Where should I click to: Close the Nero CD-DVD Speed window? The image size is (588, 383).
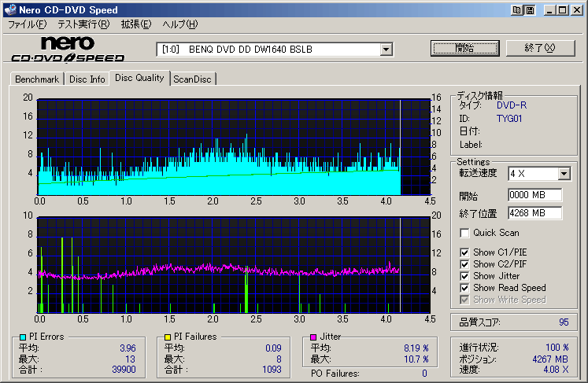pyautogui.click(x=577, y=10)
